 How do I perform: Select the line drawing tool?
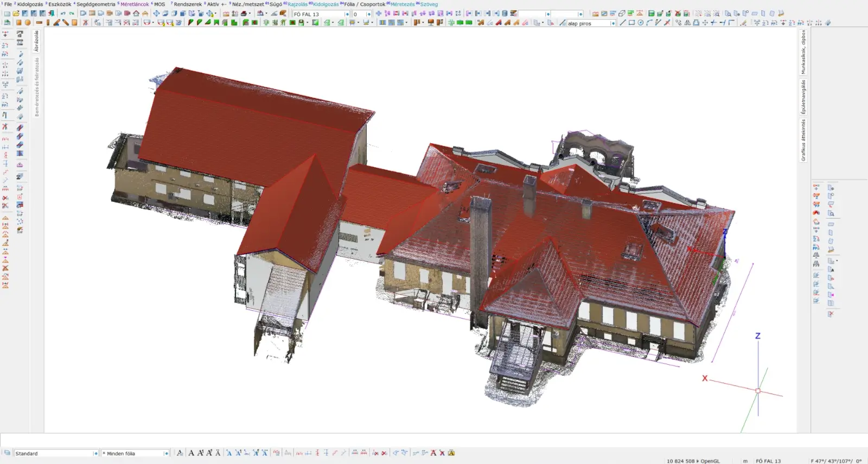[623, 23]
